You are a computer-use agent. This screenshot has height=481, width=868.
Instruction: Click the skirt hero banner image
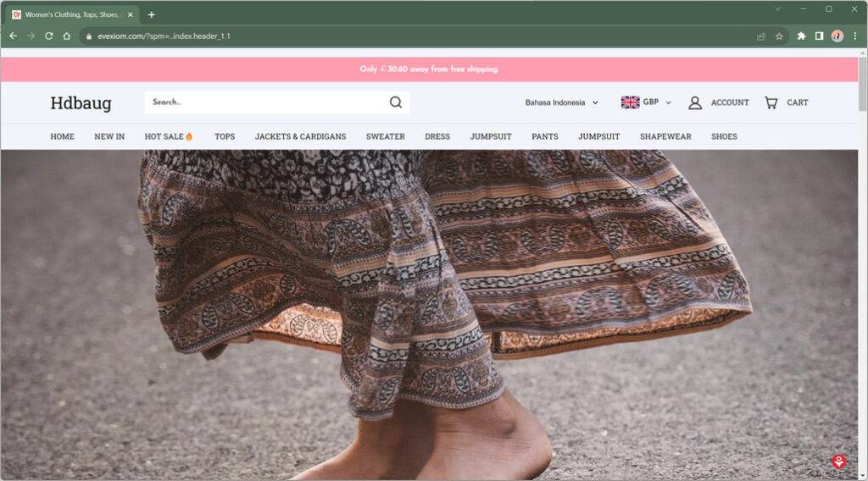click(x=429, y=315)
